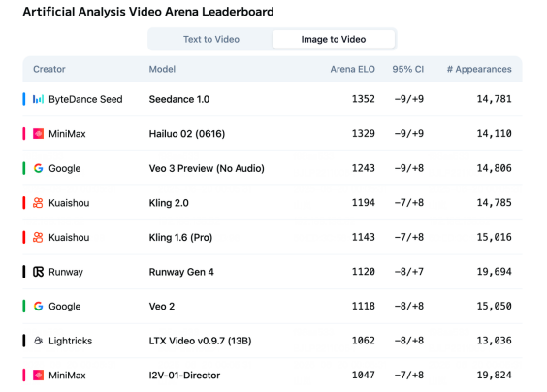
Task: Click the Artificial Analysis Video Arena Leaderboard heading
Action: pos(148,12)
